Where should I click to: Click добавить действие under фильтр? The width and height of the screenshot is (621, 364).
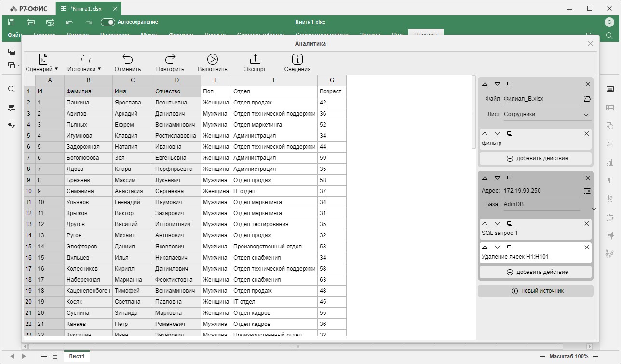[x=535, y=158]
